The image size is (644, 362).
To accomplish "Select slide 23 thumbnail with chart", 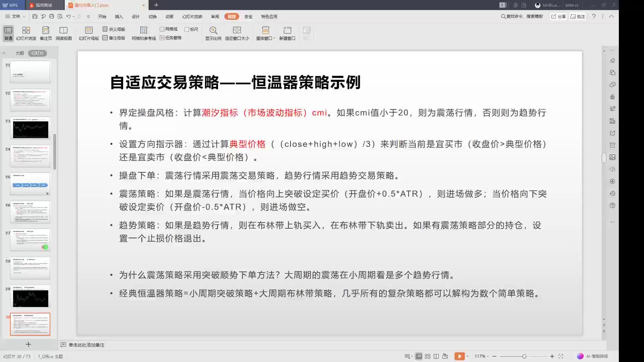I will pos(30,128).
